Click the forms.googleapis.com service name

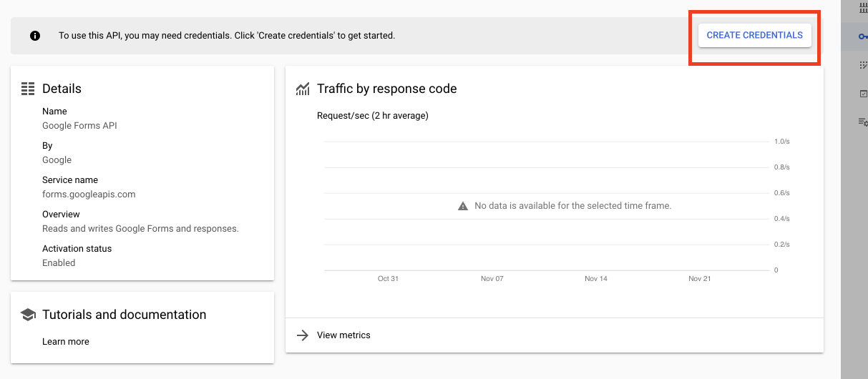89,195
